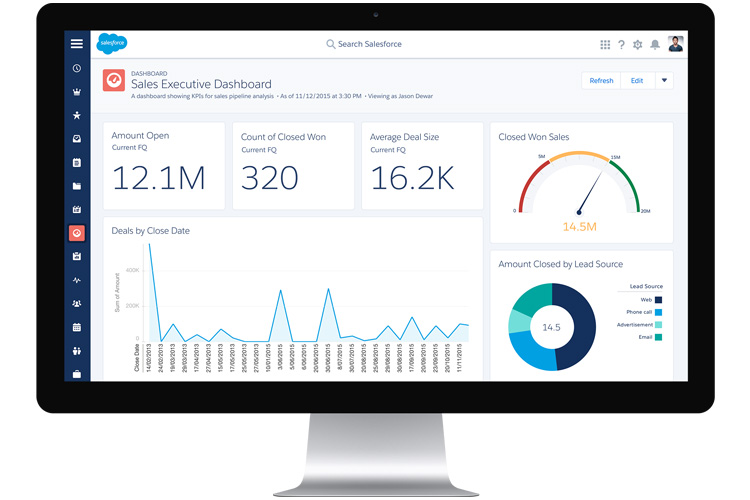Click the Web legend color swatch

658,300
